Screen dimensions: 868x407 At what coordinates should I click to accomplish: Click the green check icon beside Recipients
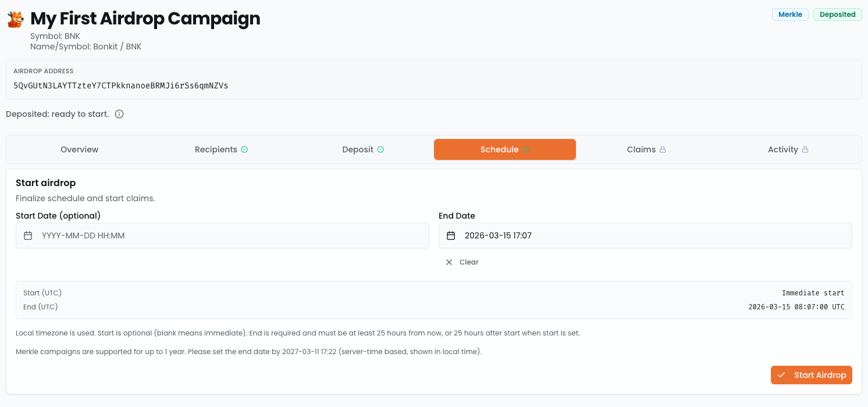click(x=244, y=149)
